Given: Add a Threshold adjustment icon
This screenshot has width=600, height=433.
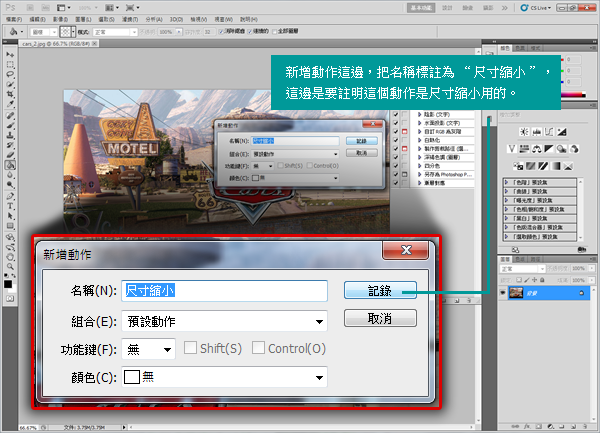Looking at the screenshot, I should pos(543,166).
